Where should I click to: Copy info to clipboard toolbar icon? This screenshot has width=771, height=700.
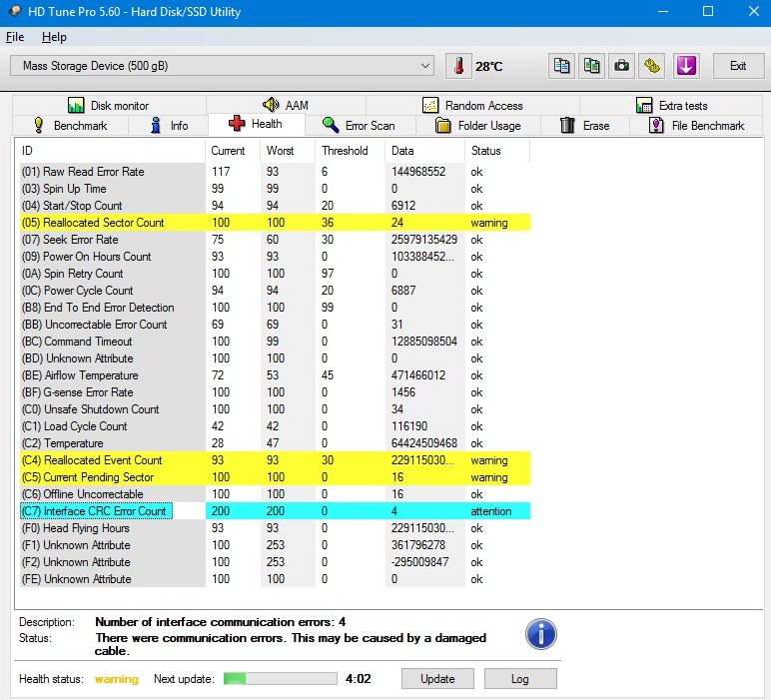[x=561, y=66]
